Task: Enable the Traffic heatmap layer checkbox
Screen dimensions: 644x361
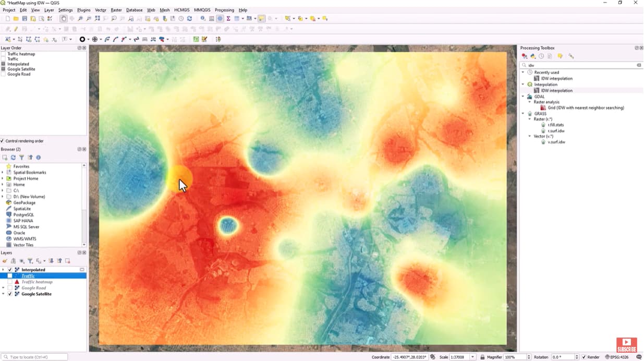Action: click(10, 282)
